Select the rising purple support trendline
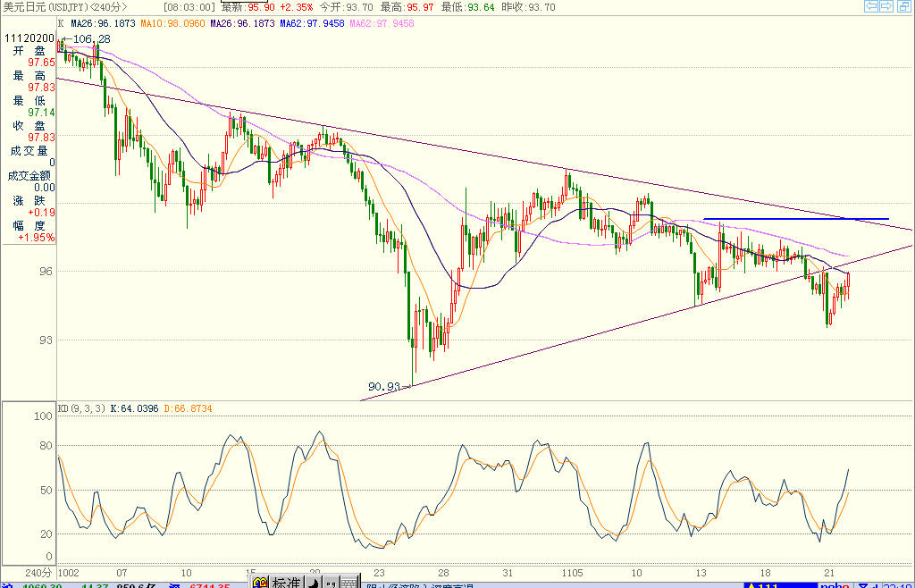This screenshot has height=588, width=915. [636, 323]
